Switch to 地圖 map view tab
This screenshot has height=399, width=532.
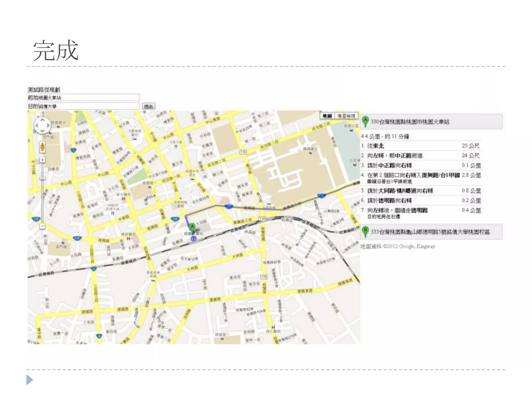click(327, 116)
